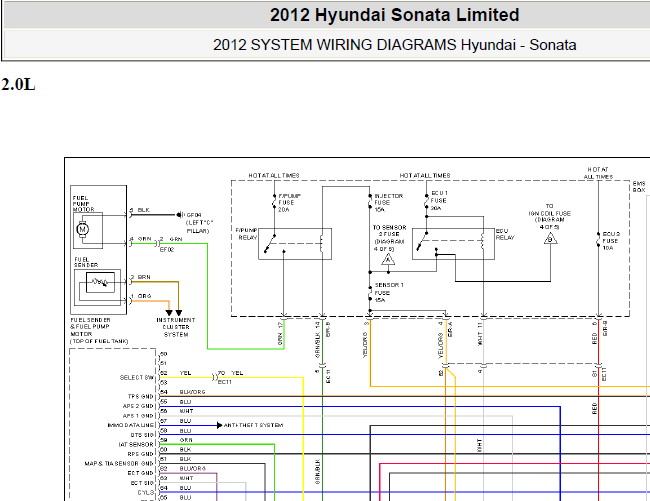The image size is (650, 501).
Task: Click 'YEL' wire label at pin 52
Action: pos(185,373)
